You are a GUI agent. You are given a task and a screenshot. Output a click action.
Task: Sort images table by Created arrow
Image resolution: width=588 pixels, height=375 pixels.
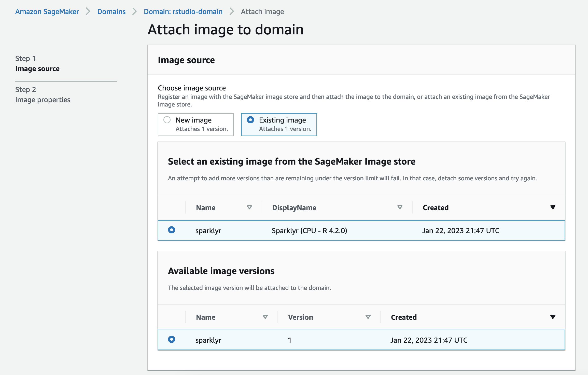coord(553,207)
